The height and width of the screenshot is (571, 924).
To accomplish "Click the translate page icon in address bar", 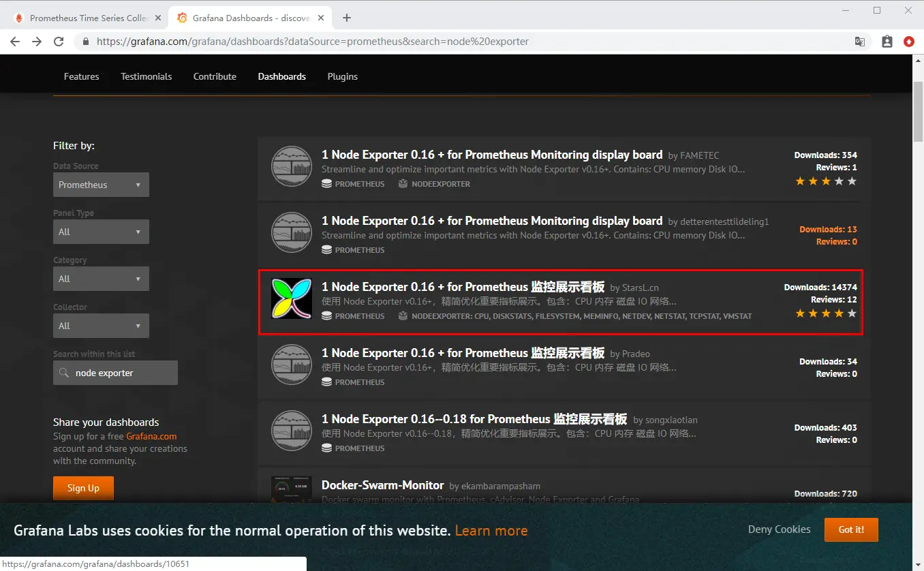I will (860, 42).
